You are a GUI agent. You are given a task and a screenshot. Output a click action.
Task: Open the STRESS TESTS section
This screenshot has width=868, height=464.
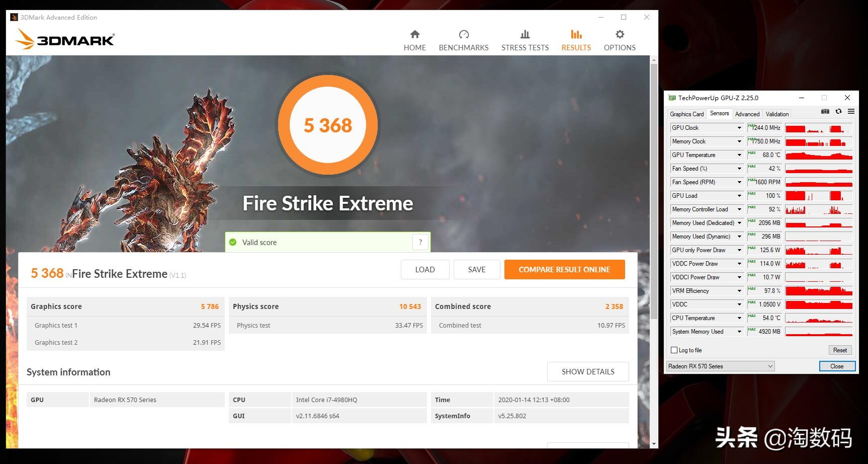coord(525,41)
